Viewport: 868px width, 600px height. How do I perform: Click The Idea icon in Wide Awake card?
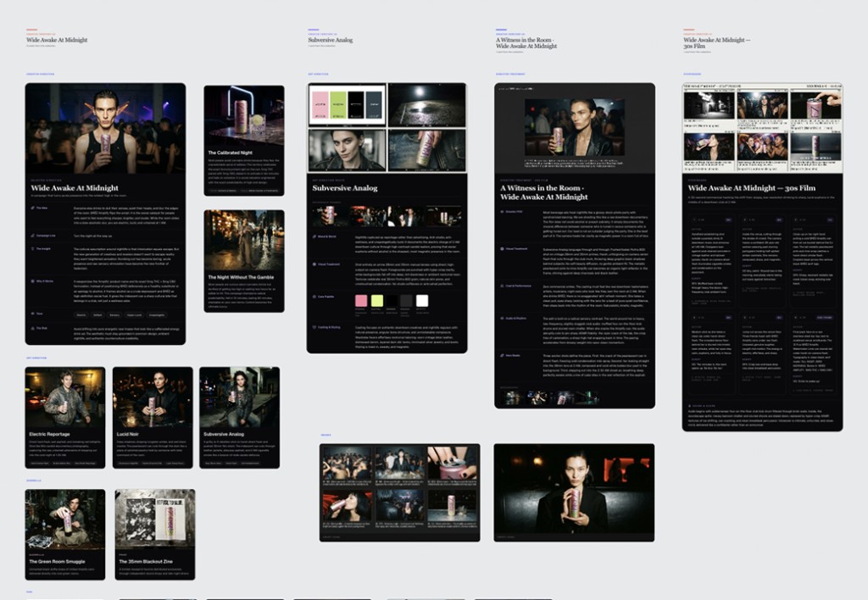(x=33, y=208)
